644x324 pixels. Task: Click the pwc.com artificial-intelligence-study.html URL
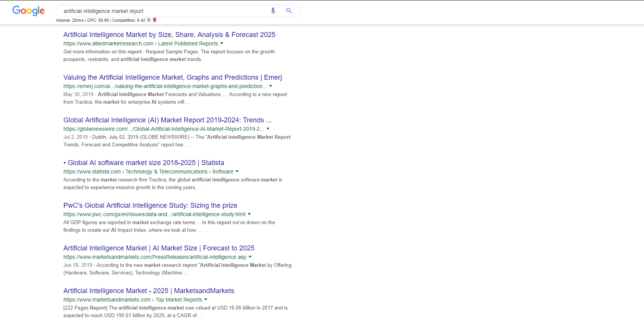point(154,214)
